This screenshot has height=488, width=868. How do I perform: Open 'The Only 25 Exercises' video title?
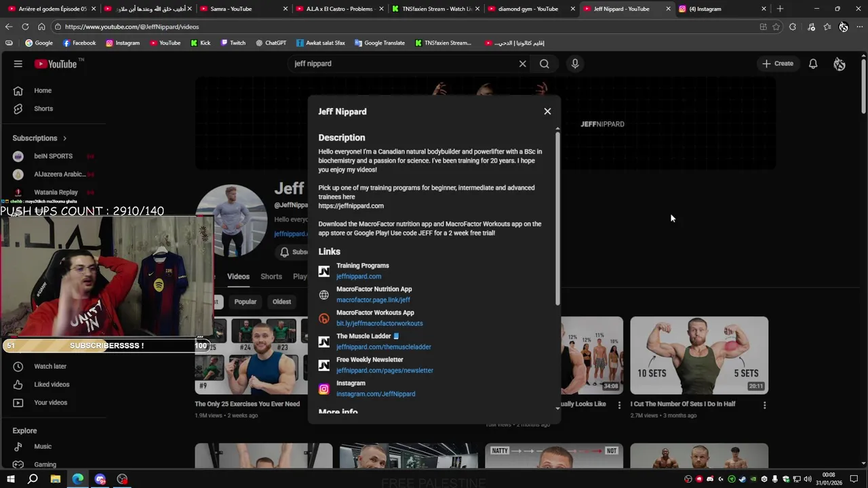pos(247,404)
